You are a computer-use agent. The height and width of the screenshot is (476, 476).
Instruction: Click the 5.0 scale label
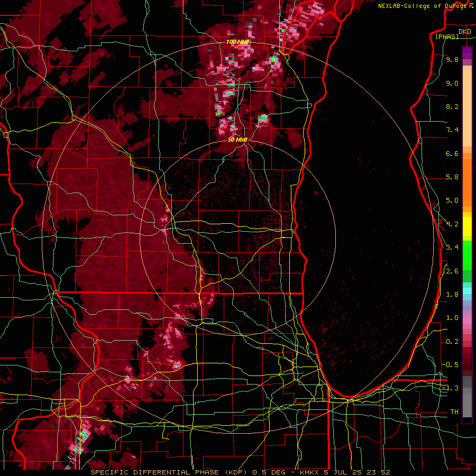coord(452,200)
